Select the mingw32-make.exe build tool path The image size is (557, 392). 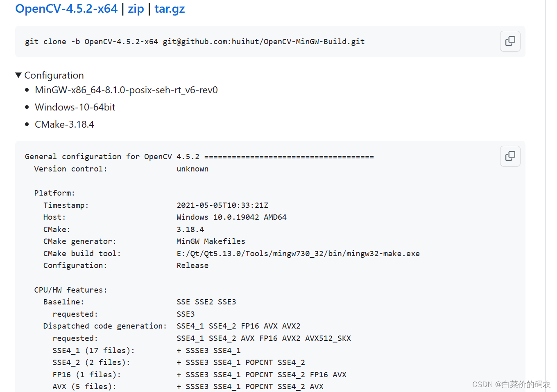(x=298, y=253)
